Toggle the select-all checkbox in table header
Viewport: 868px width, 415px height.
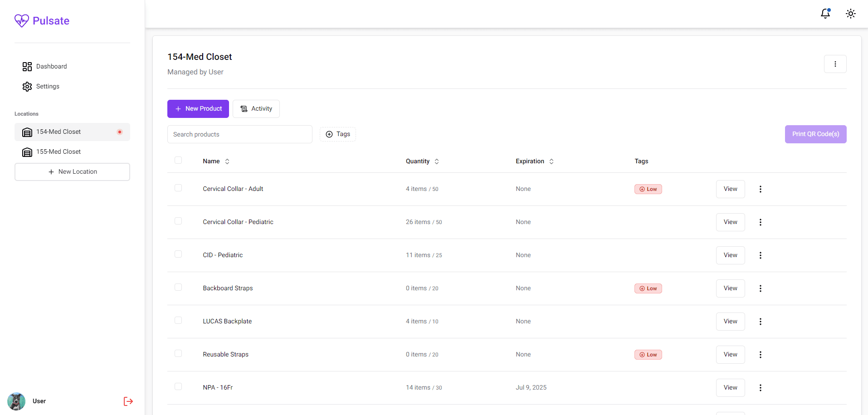(x=178, y=160)
